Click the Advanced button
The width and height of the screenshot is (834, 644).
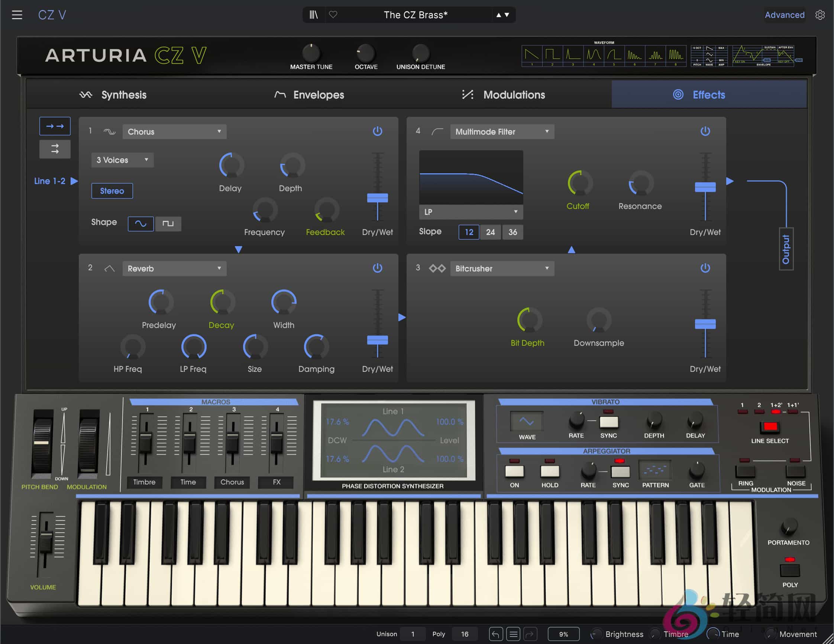click(784, 15)
